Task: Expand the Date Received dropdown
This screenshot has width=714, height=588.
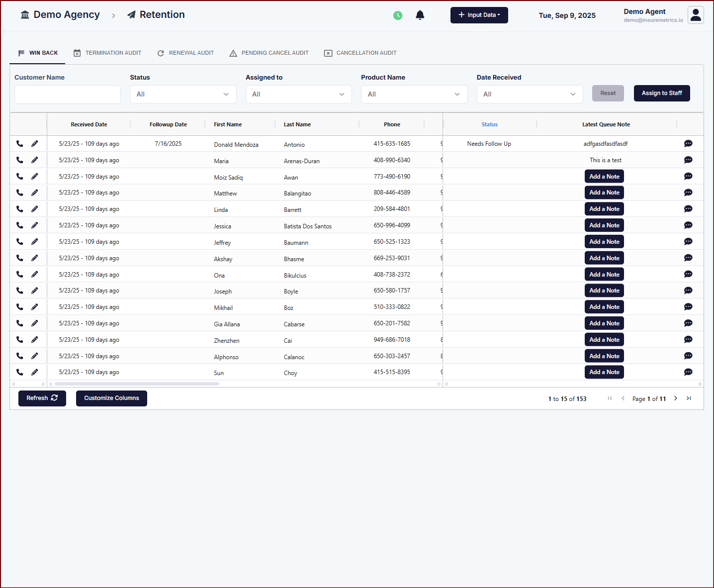Action: click(530, 95)
